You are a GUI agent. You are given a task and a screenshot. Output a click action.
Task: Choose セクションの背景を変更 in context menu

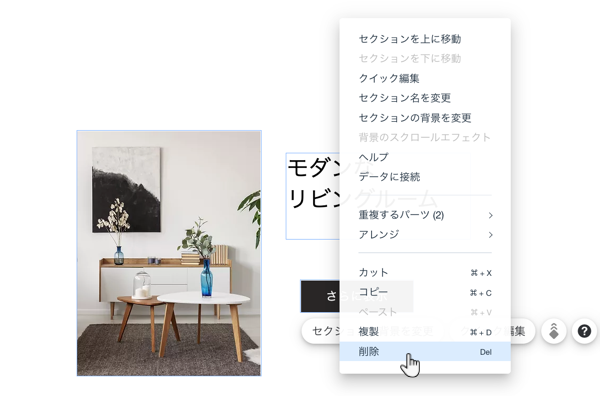(425, 118)
